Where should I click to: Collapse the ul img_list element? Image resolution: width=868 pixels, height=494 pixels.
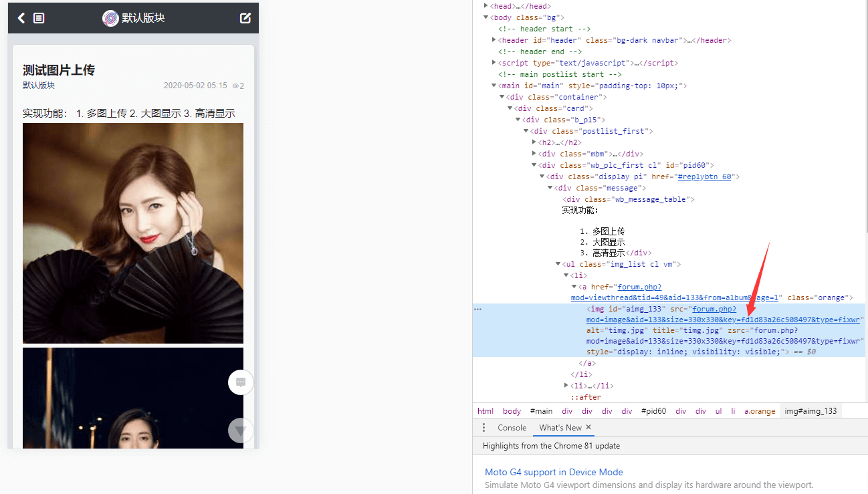(x=558, y=264)
